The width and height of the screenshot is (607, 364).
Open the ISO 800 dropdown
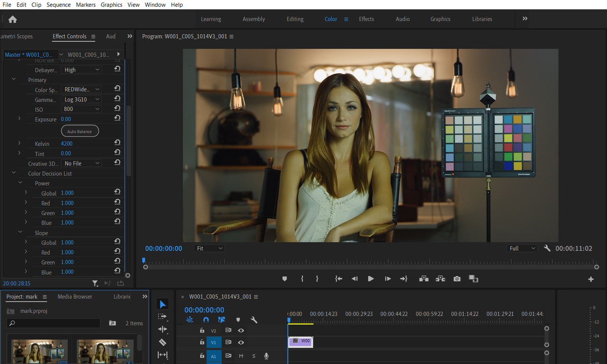82,109
